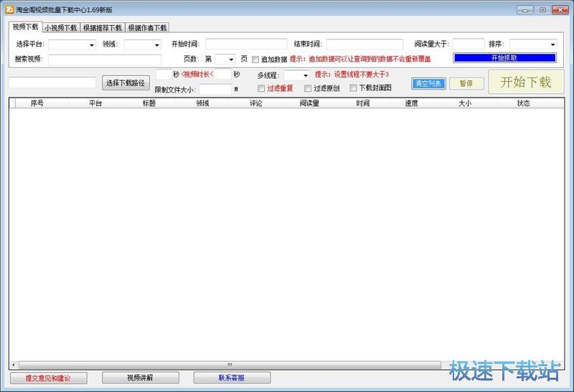Image resolution: width=574 pixels, height=392 pixels.
Task: Click the maximum video duration field
Action: point(222,75)
